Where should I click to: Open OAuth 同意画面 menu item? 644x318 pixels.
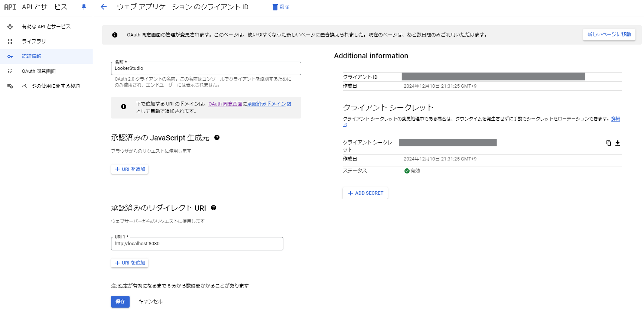pos(46,71)
